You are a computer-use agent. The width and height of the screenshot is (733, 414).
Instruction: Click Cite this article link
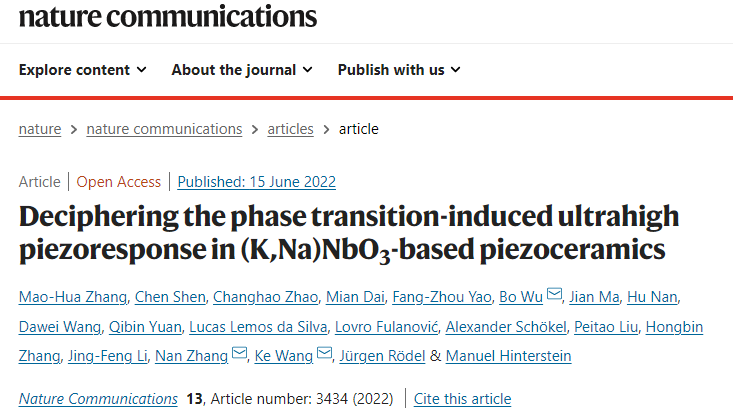(462, 399)
